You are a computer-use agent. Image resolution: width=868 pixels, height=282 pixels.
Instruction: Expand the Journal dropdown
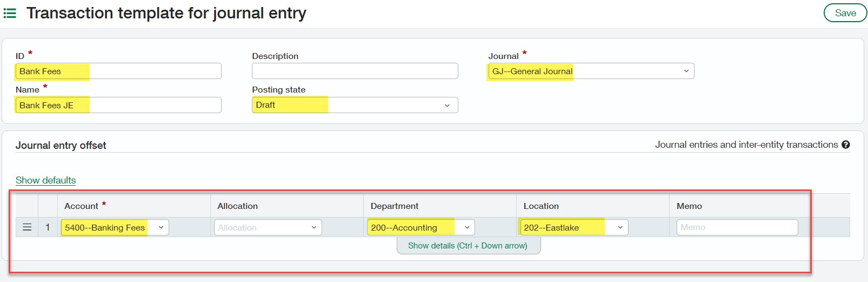686,71
